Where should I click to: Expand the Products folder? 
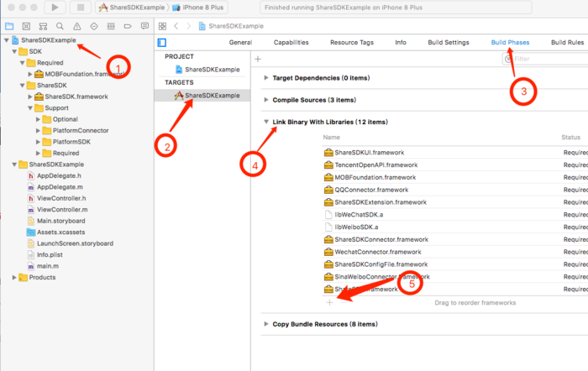click(x=14, y=277)
